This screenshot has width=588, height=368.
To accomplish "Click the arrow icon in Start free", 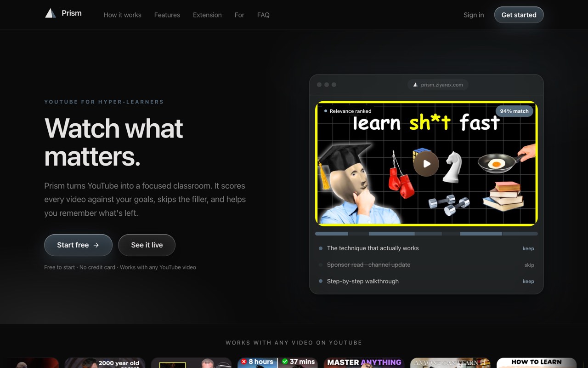I will tap(96, 245).
